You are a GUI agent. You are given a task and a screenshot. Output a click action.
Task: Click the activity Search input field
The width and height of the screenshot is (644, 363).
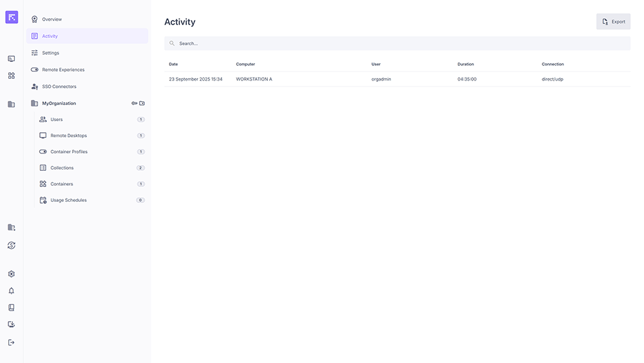pos(397,43)
